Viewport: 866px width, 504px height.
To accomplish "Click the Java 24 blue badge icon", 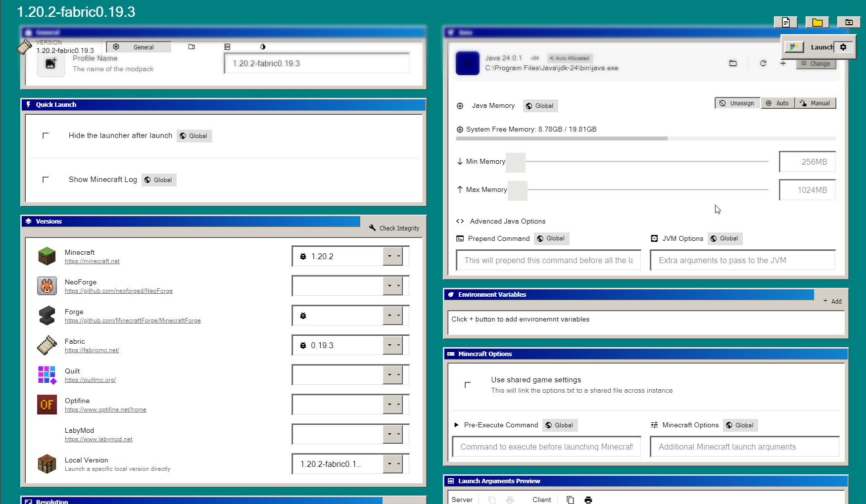I will 467,63.
